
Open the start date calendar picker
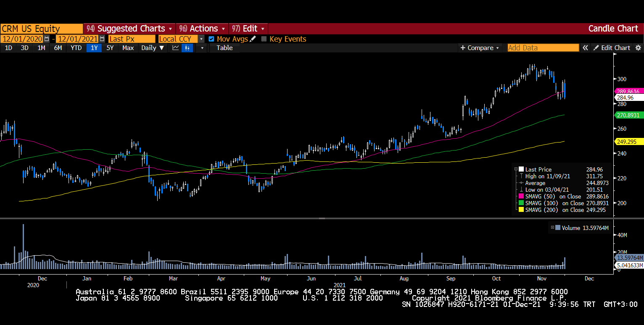[47, 39]
